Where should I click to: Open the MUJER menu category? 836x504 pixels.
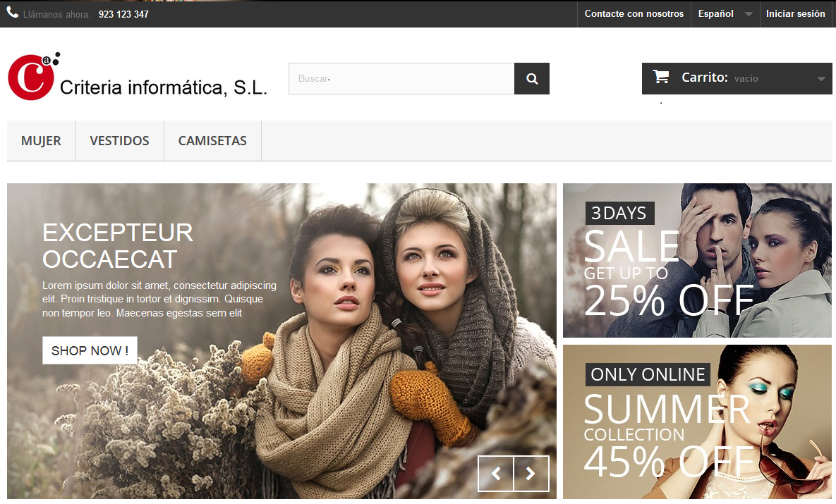(41, 141)
